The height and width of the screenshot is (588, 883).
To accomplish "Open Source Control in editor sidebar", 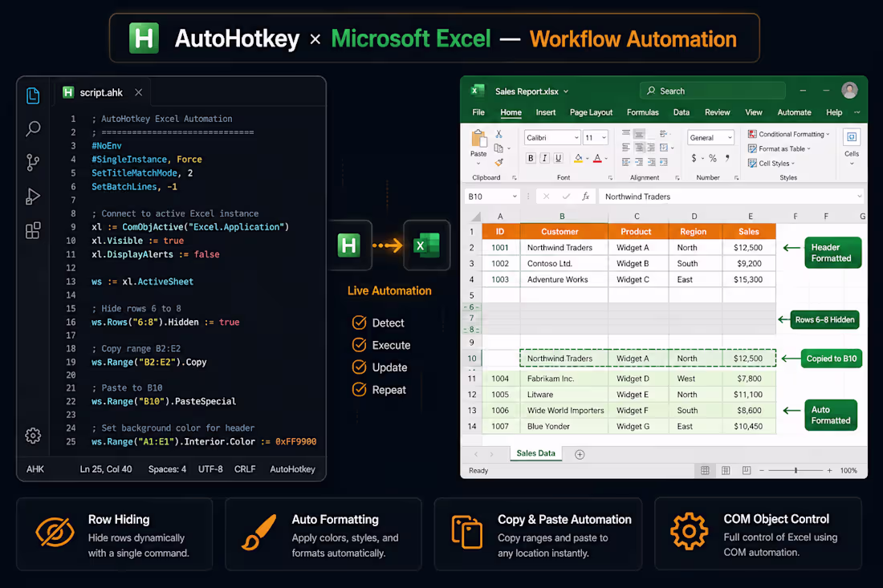I will tap(33, 163).
